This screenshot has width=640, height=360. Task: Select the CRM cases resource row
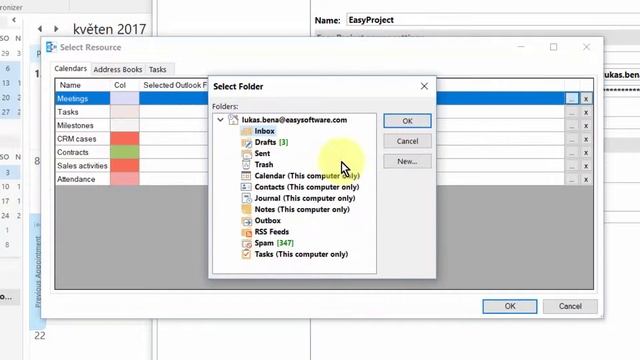(x=324, y=139)
